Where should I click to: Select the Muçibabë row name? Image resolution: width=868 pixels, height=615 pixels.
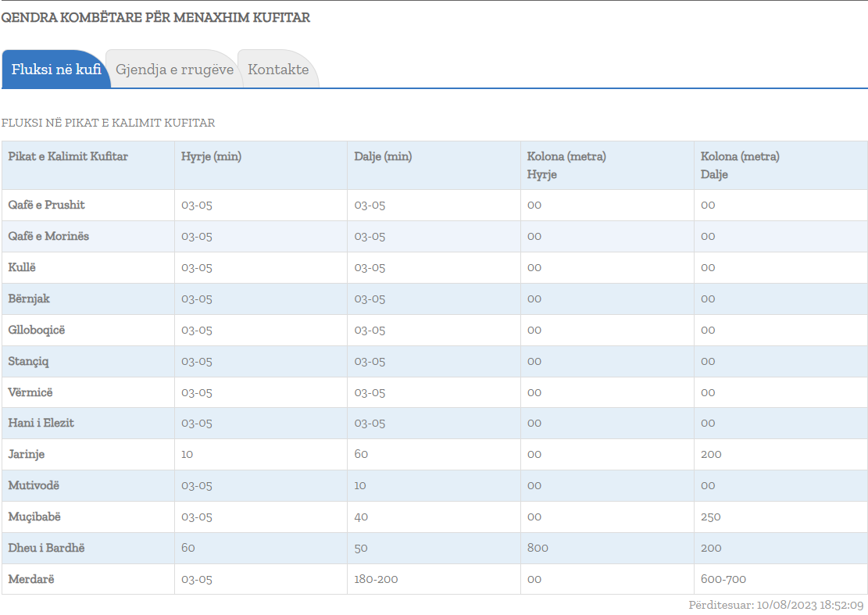pyautogui.click(x=34, y=517)
